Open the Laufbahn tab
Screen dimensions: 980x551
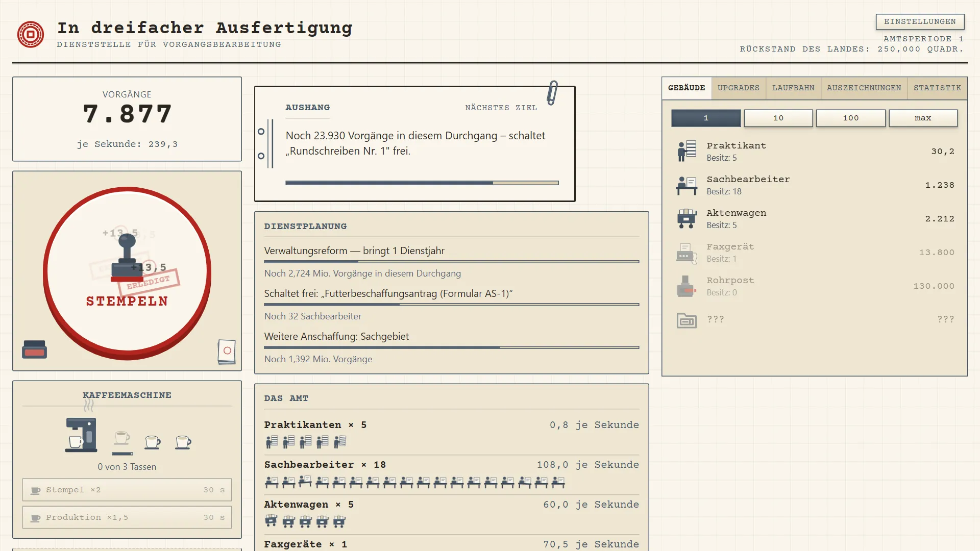793,88
